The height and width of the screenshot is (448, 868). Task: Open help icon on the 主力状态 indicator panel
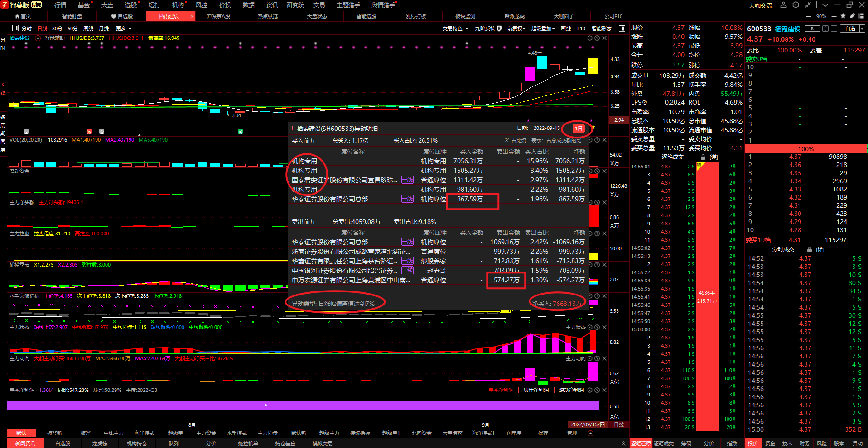[597, 327]
